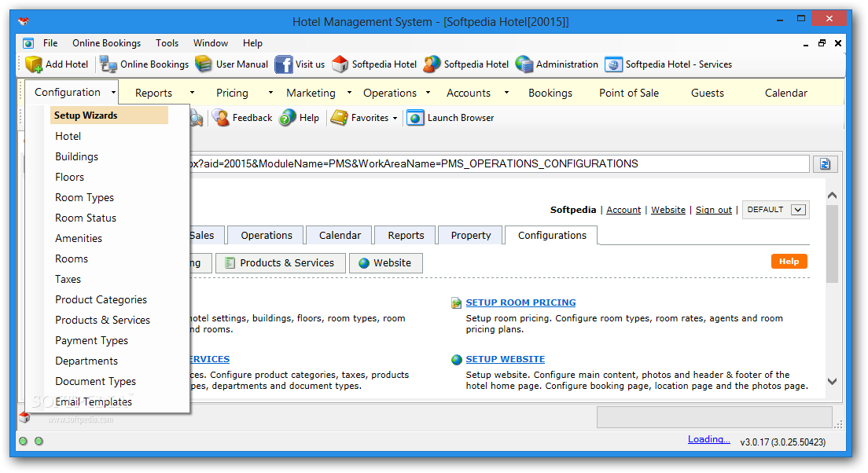This screenshot has width=868, height=473.
Task: Select Room Types menu entry
Action: point(84,197)
